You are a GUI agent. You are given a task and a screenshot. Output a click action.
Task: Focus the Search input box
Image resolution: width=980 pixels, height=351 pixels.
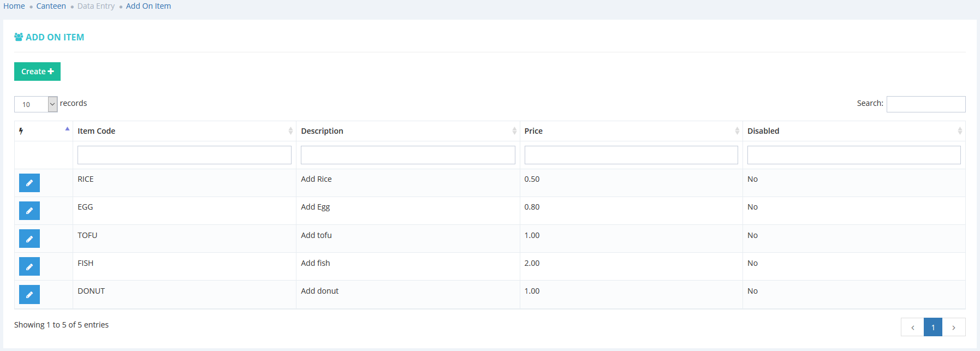click(925, 104)
